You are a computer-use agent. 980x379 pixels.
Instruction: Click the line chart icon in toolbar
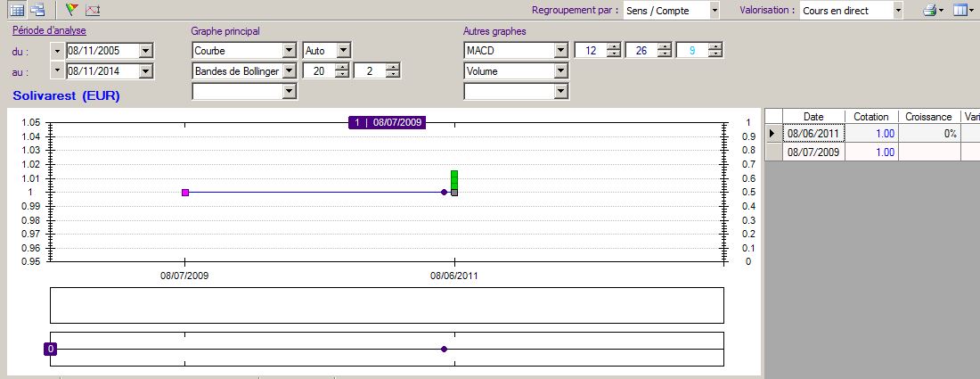tap(93, 11)
